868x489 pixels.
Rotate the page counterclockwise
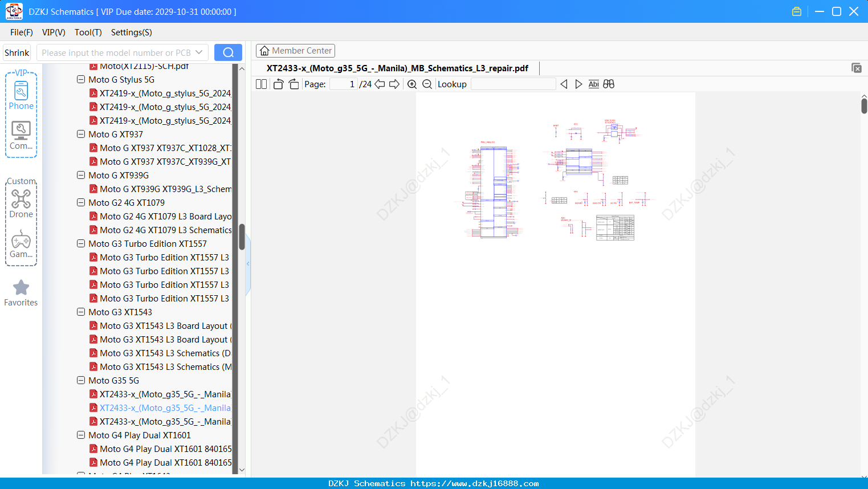click(x=278, y=84)
